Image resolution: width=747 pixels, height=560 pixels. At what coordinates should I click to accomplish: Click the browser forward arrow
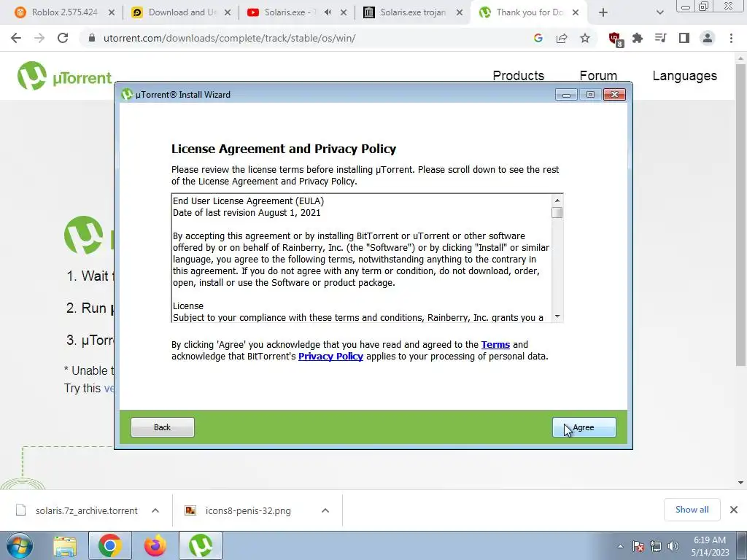tap(39, 38)
